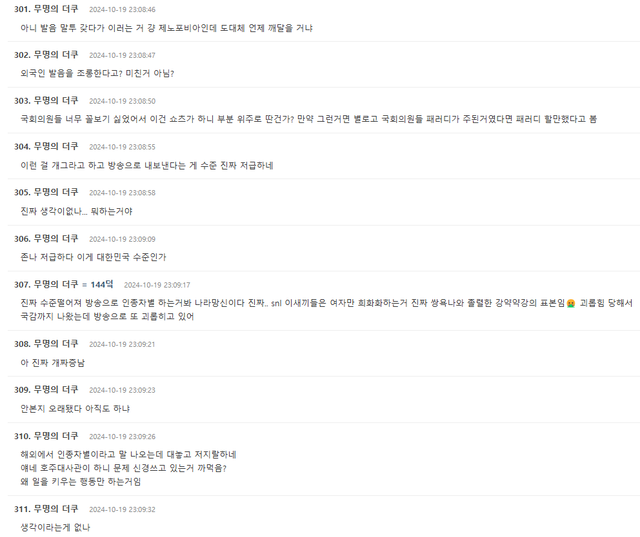Click timestamp 23:09:17 on comment 307
The height and width of the screenshot is (537, 640).
pos(157,285)
